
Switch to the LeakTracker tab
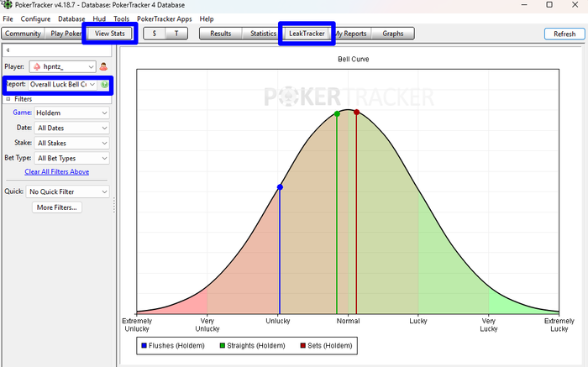(x=307, y=34)
